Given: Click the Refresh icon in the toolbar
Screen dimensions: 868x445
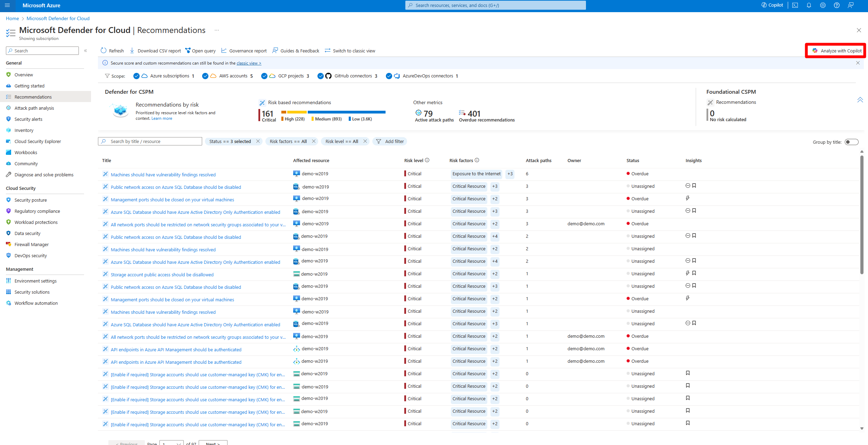Looking at the screenshot, I should pos(104,51).
